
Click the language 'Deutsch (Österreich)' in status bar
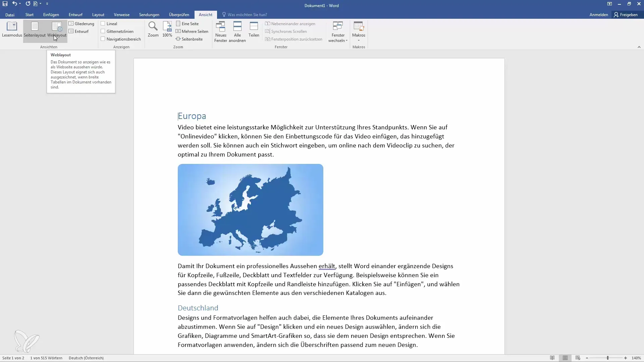[86, 358]
